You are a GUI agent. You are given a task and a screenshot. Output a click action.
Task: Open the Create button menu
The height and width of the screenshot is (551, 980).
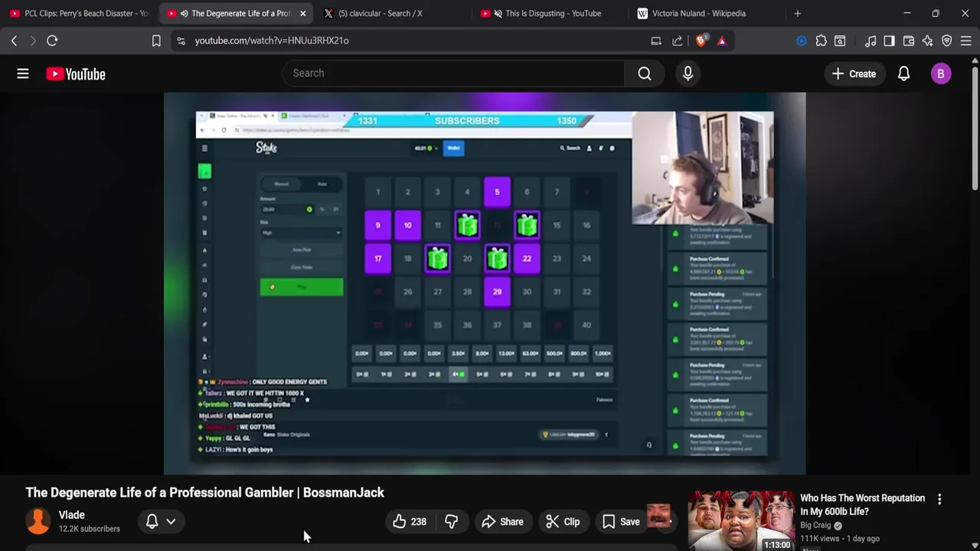tap(854, 73)
